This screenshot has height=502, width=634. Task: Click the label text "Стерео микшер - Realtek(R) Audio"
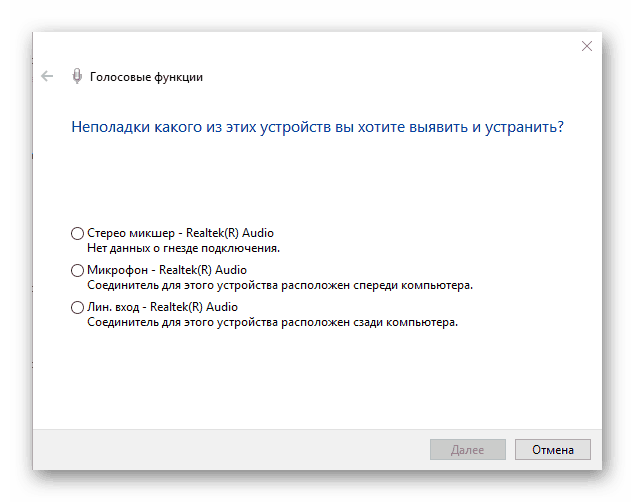point(180,233)
